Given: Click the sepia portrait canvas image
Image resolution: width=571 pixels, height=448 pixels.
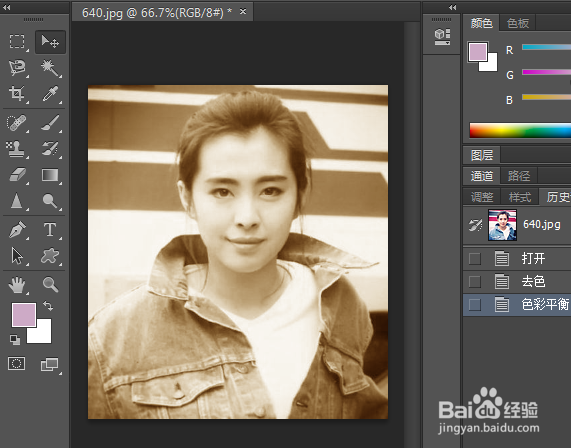Looking at the screenshot, I should pos(238,252).
